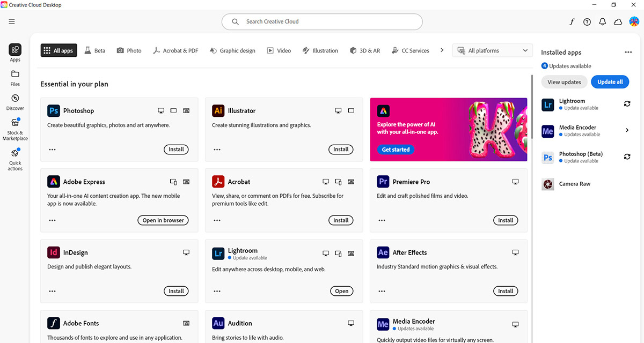Update Lightroom using its refresh icon
Image resolution: width=644 pixels, height=343 pixels.
point(627,104)
